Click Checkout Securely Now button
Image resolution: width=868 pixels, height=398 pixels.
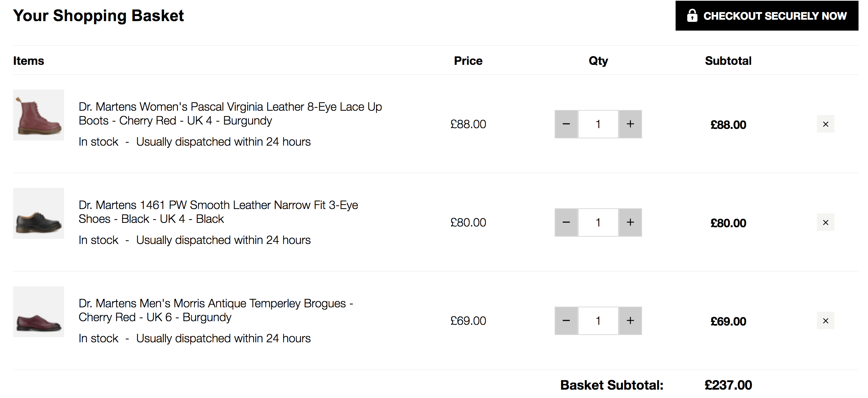click(x=766, y=16)
